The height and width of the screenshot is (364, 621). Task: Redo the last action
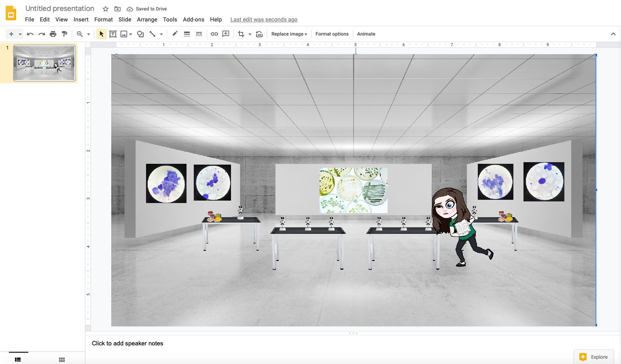[42, 34]
